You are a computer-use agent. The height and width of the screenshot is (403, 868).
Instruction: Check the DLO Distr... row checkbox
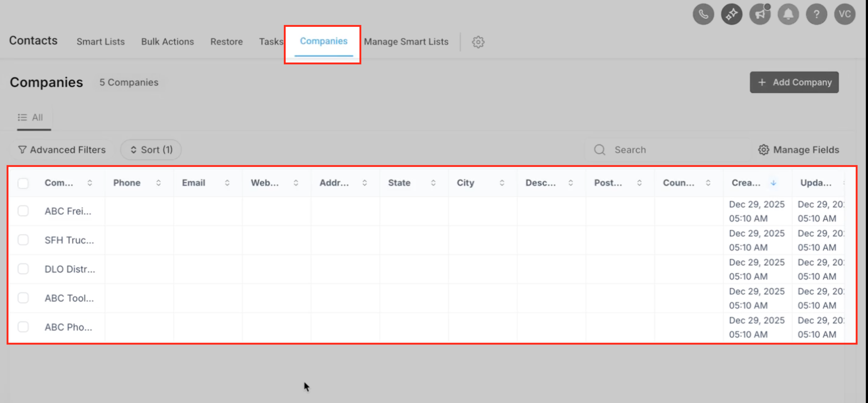(23, 269)
